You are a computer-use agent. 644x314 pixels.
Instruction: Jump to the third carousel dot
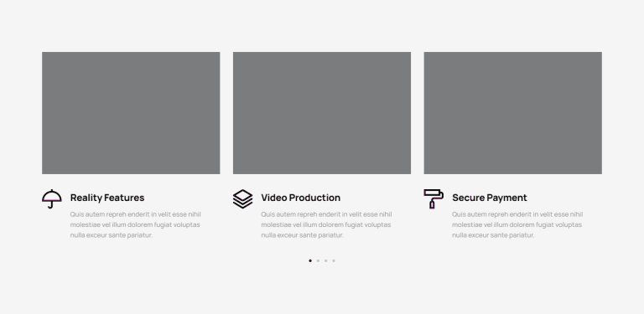[x=325, y=260]
